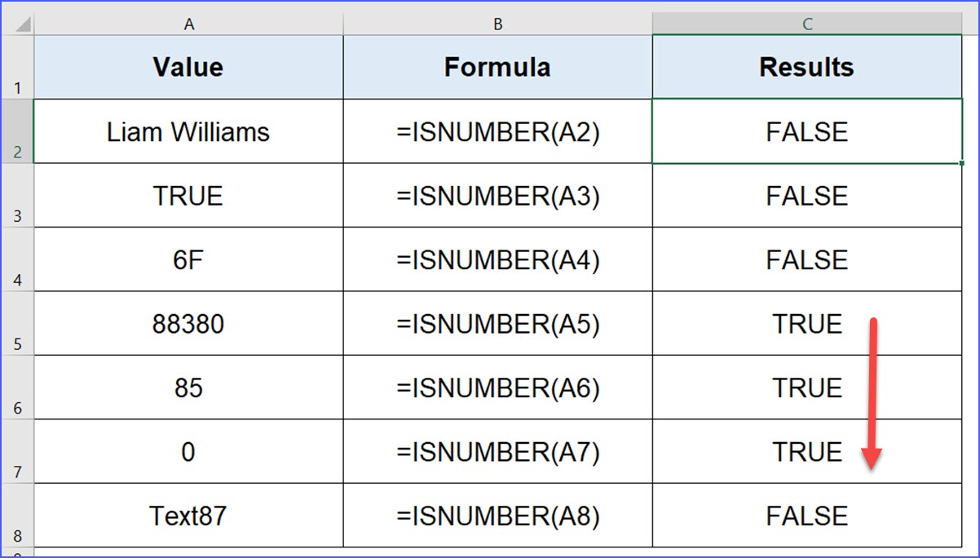Select row 5 header
The width and height of the screenshot is (980, 558).
(x=17, y=324)
